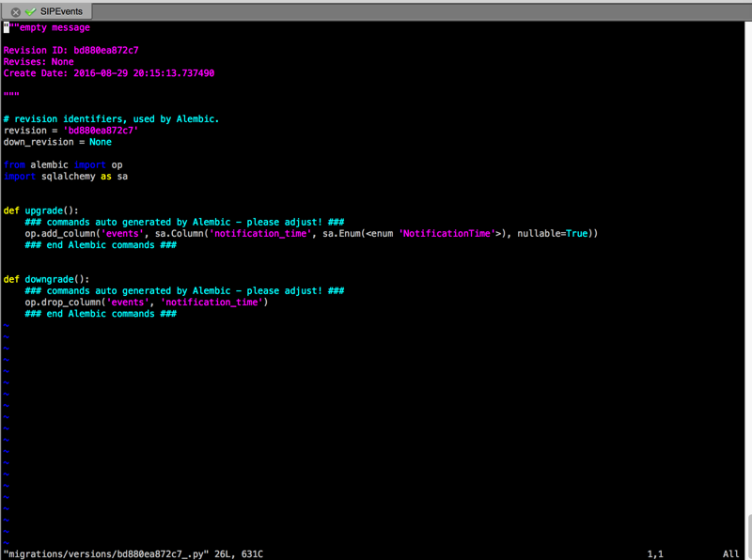This screenshot has height=560, width=752.
Task: Click the "empty message" docstring text
Action: point(55,27)
